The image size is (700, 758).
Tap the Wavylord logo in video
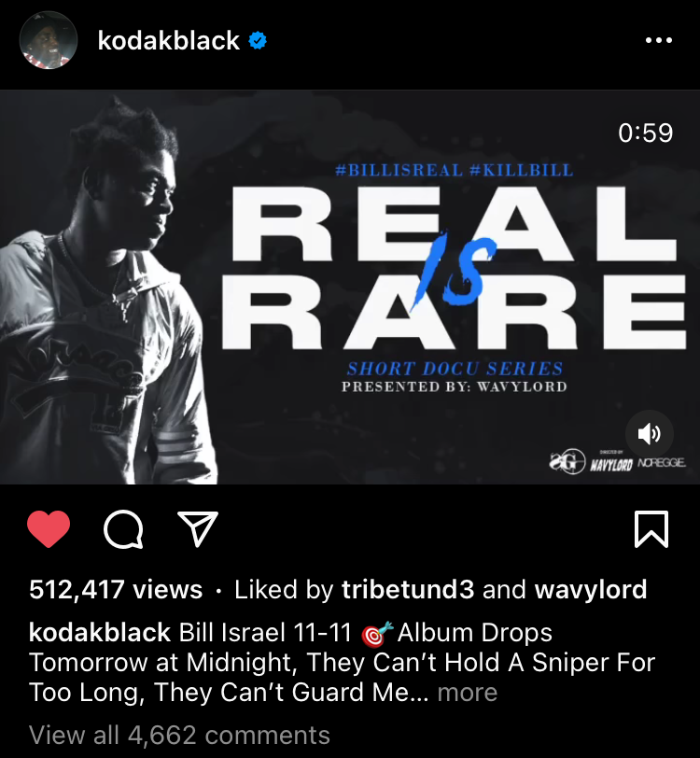click(x=611, y=463)
